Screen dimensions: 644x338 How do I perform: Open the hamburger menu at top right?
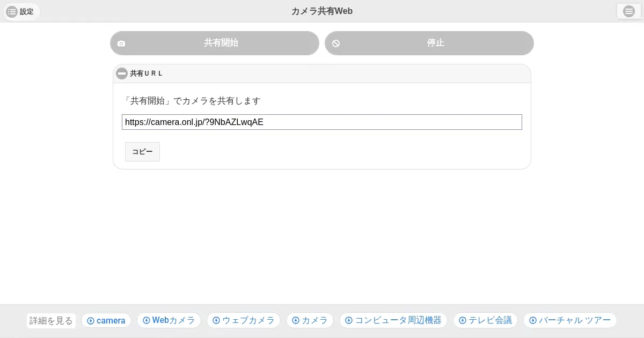tap(628, 11)
